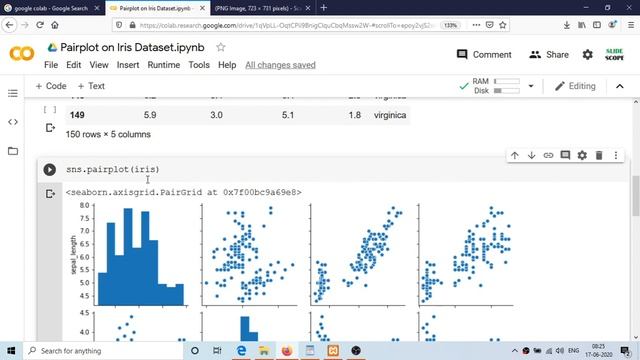Screen dimensions: 640x360
Task: Expand the RAM and Disk dropdown arrow
Action: 531,86
